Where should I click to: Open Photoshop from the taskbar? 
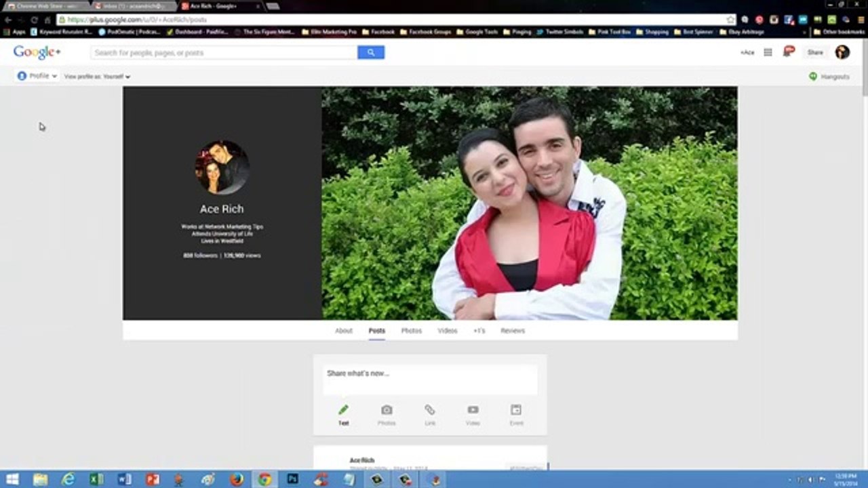(292, 480)
